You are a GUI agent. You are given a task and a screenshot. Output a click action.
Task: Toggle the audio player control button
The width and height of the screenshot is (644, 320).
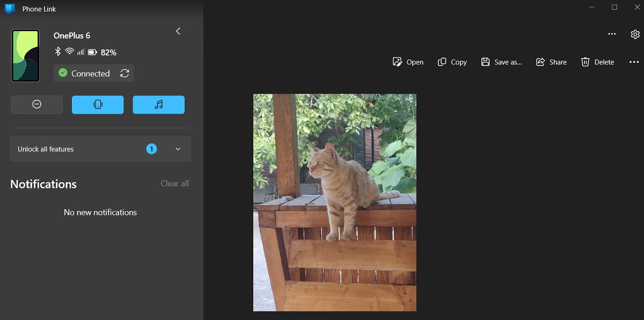click(159, 105)
